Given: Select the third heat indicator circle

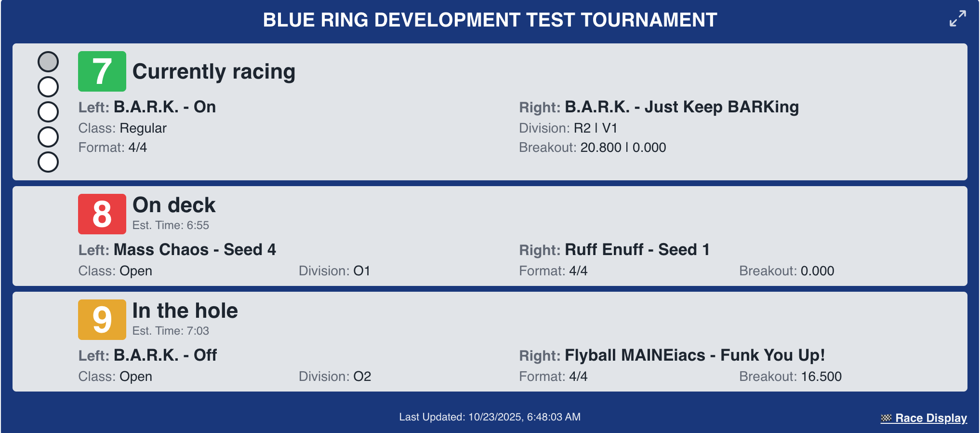Looking at the screenshot, I should tap(48, 112).
